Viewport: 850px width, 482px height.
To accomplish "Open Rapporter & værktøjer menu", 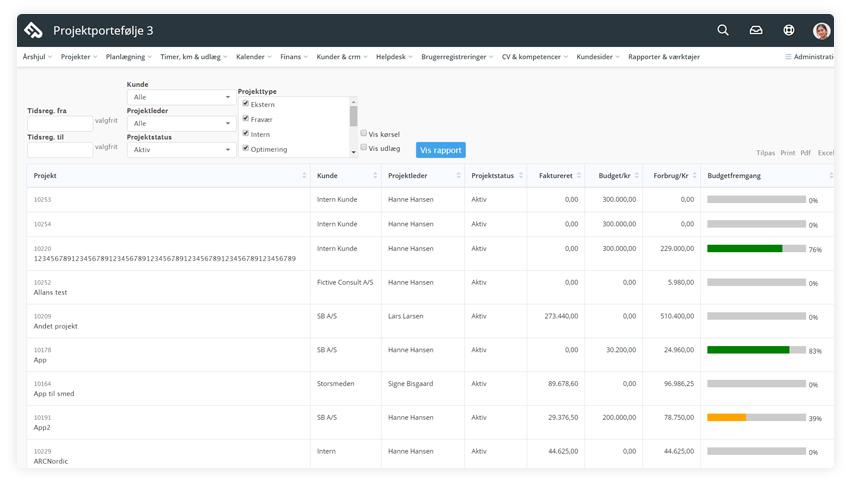I will click(x=664, y=56).
